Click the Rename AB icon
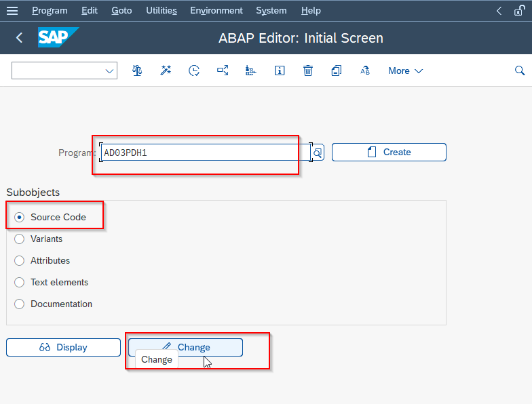Screen dimensions: 532x404 (365, 70)
